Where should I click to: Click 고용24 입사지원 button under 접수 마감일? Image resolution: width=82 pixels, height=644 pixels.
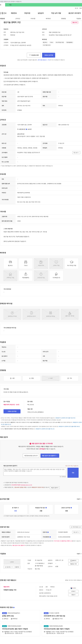coord(12,411)
